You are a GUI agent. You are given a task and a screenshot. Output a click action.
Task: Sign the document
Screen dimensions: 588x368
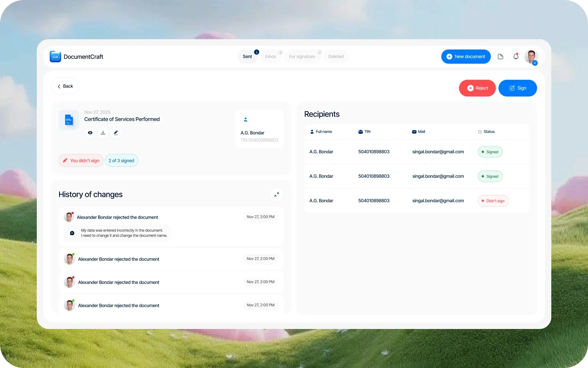(517, 88)
